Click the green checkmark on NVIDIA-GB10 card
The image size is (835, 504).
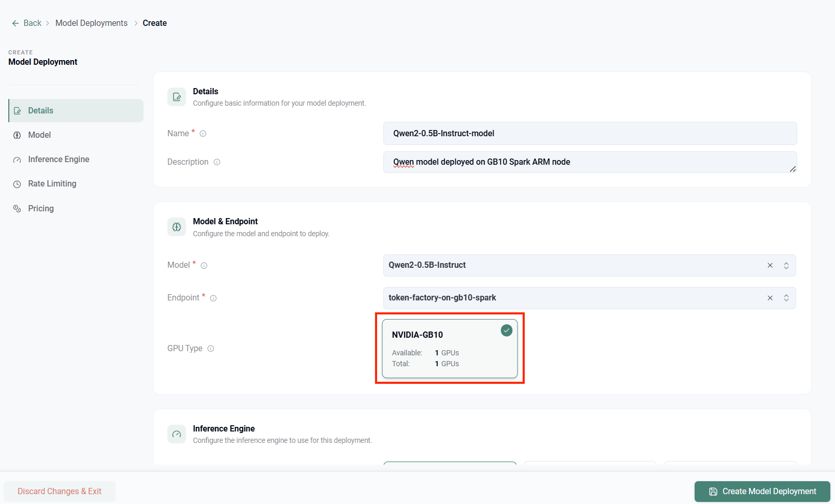[x=507, y=330]
